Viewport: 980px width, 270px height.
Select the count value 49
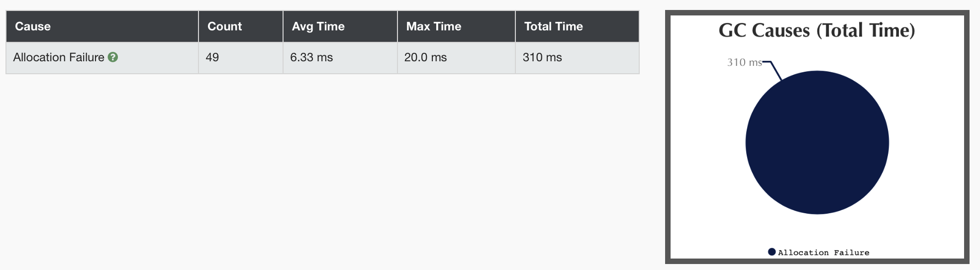click(x=212, y=57)
